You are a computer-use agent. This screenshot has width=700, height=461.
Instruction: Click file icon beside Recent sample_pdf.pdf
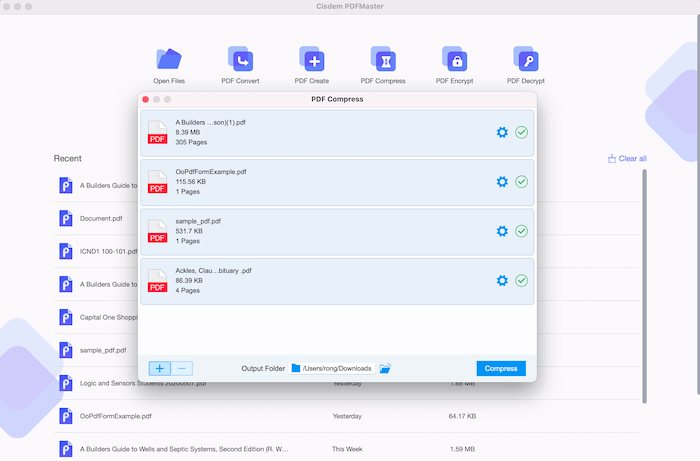pyautogui.click(x=66, y=350)
